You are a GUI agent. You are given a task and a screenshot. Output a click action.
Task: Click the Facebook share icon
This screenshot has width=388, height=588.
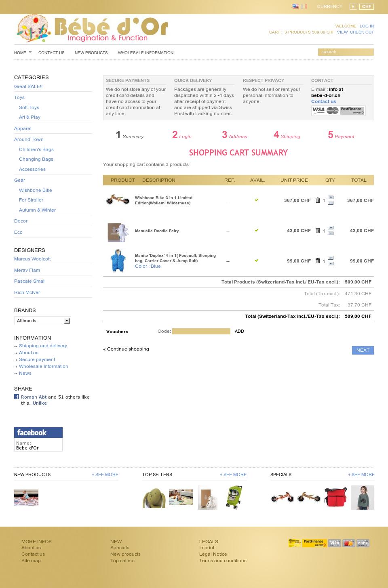pos(17,397)
